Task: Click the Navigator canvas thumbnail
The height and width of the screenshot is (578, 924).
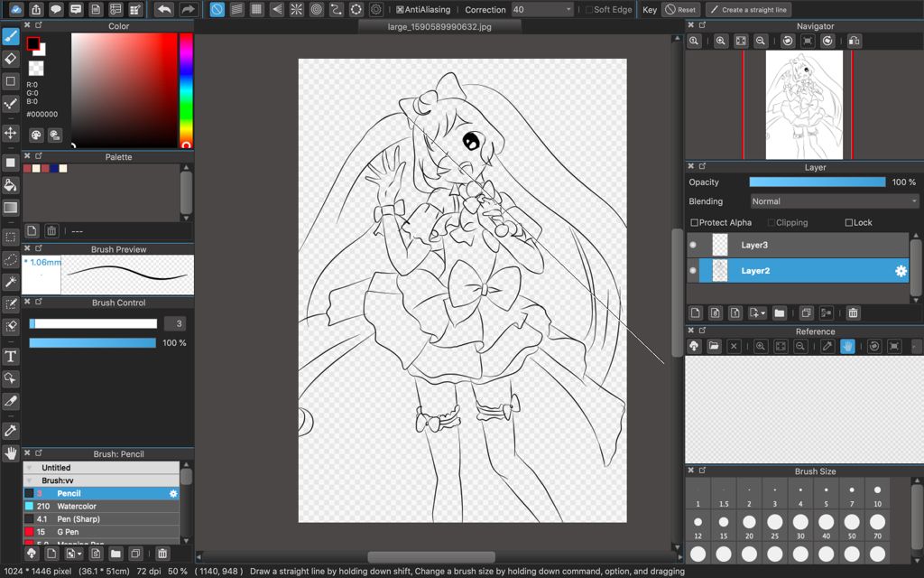Action: pos(804,105)
